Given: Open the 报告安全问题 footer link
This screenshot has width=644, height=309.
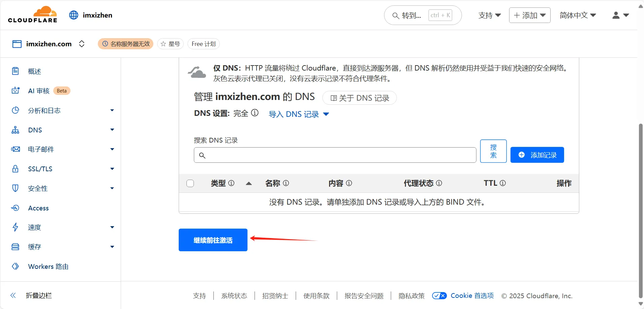Looking at the screenshot, I should [364, 296].
